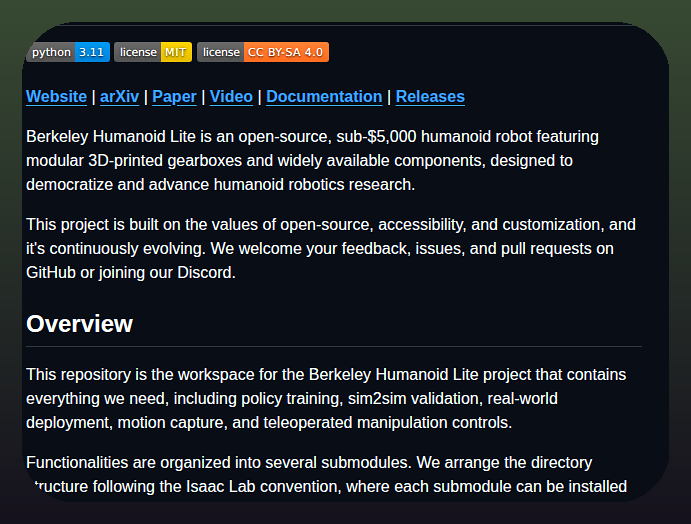Click the Overview heading

(79, 324)
